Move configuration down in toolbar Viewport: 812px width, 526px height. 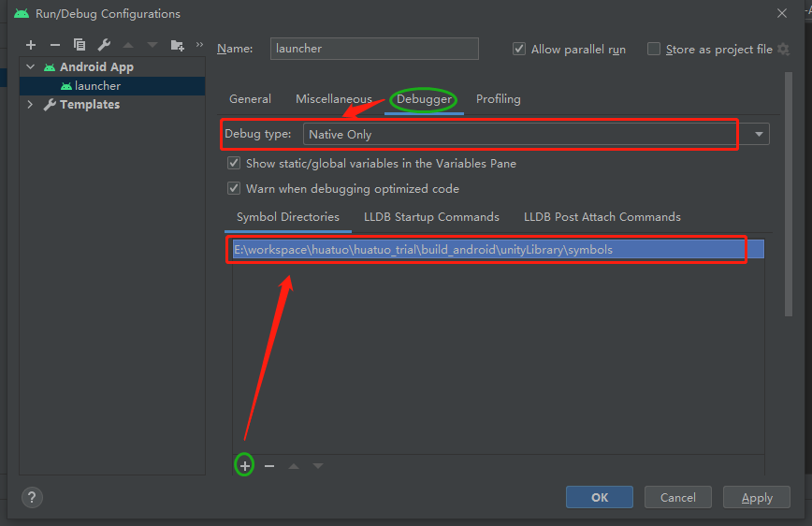pos(152,45)
